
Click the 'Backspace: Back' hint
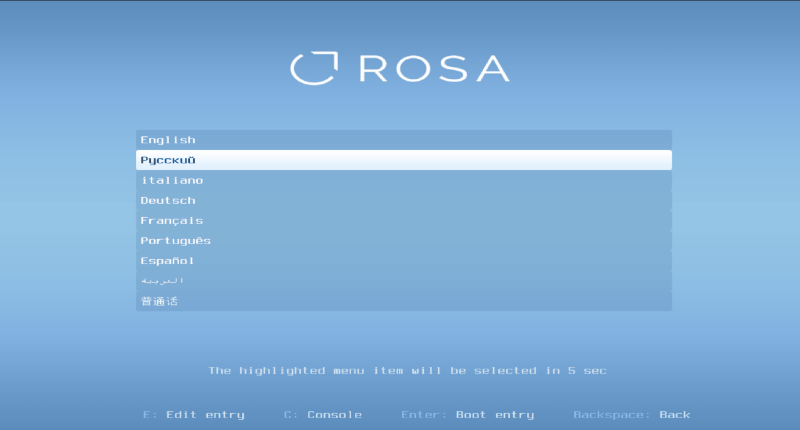[632, 415]
